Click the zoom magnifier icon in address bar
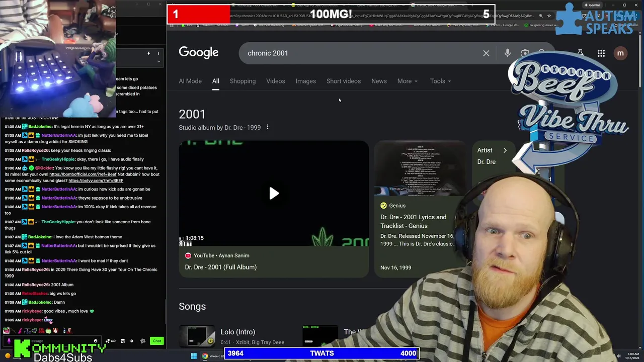Image resolution: width=644 pixels, height=362 pixels. (x=541, y=16)
